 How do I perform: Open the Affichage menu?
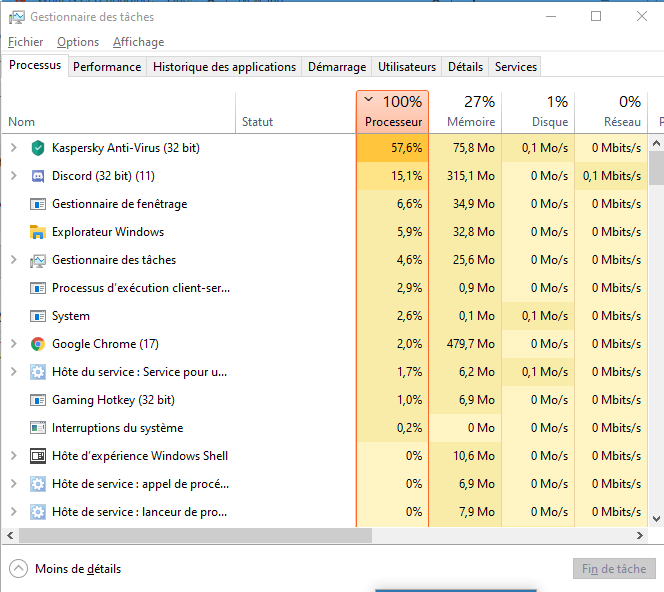pos(138,42)
